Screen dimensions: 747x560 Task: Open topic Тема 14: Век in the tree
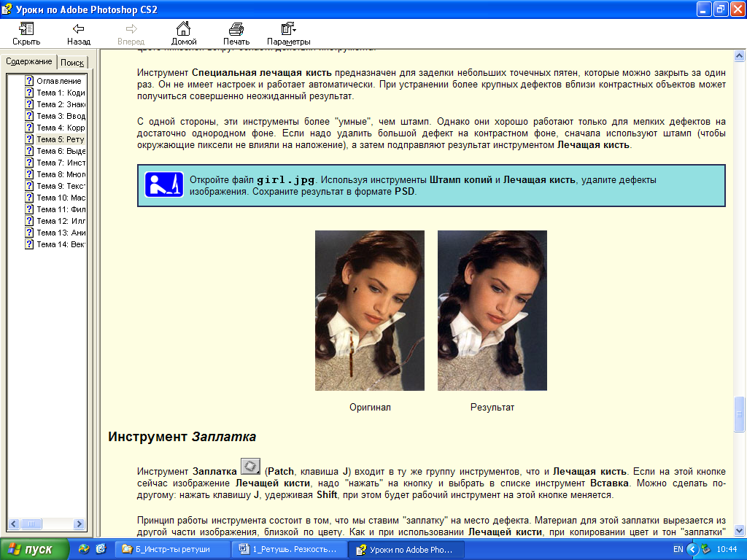61,244
